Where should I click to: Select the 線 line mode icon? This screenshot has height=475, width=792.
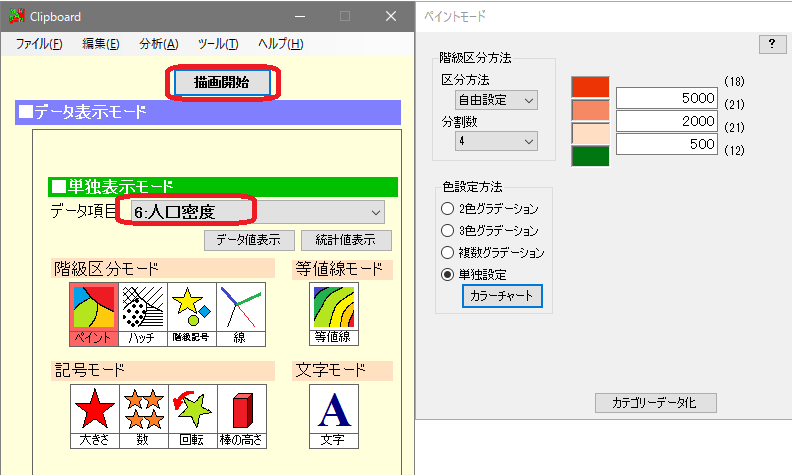[241, 314]
